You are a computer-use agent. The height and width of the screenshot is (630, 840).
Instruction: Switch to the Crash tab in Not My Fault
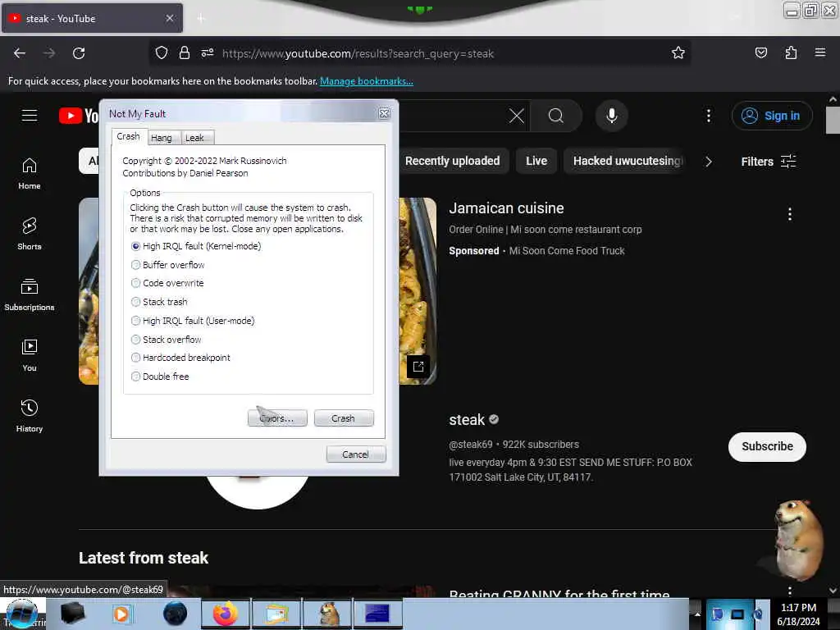(x=129, y=137)
